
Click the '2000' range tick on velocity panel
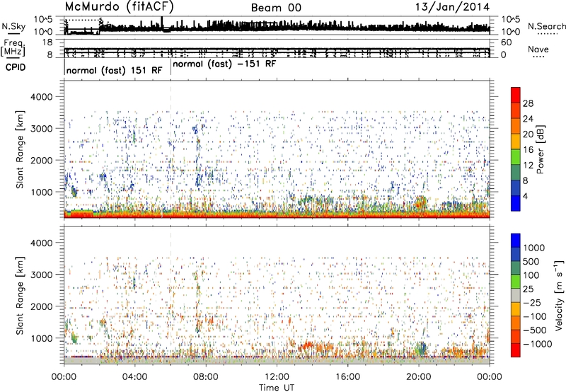point(41,306)
